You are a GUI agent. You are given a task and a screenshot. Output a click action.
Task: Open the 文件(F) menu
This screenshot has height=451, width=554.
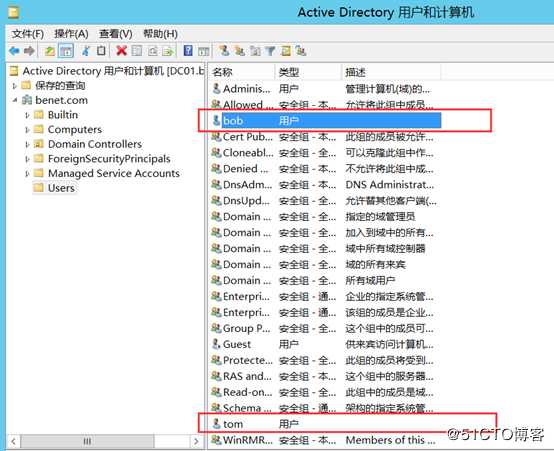click(28, 34)
